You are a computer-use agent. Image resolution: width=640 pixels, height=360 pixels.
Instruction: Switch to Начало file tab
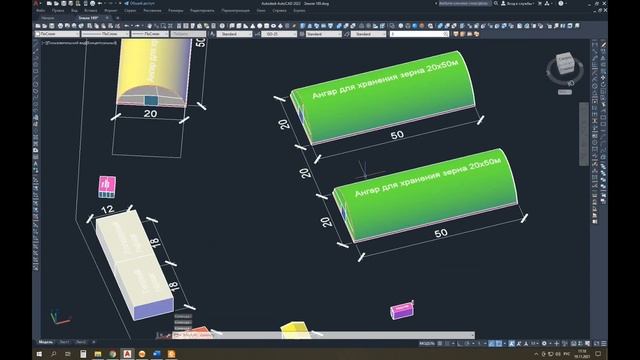[x=48, y=18]
